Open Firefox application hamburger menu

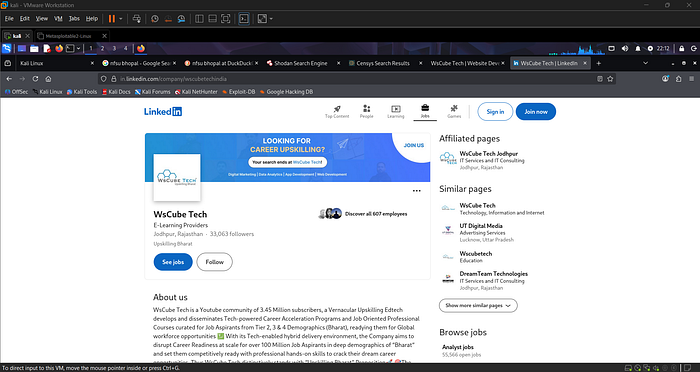[692, 79]
